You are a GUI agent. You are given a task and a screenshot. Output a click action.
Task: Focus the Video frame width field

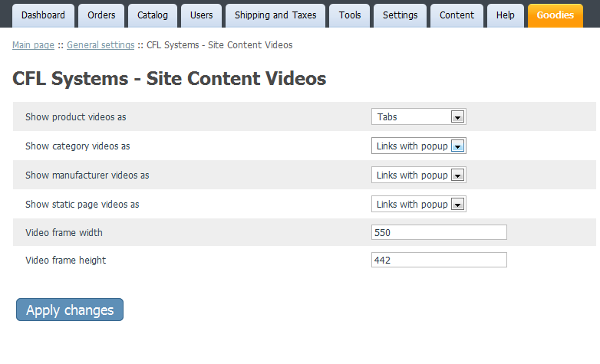point(439,232)
